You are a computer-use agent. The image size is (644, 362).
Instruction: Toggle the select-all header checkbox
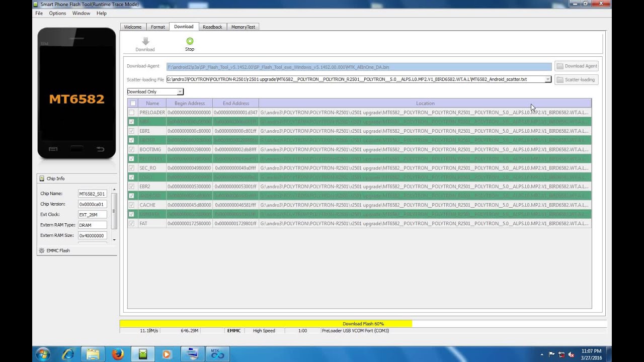133,103
